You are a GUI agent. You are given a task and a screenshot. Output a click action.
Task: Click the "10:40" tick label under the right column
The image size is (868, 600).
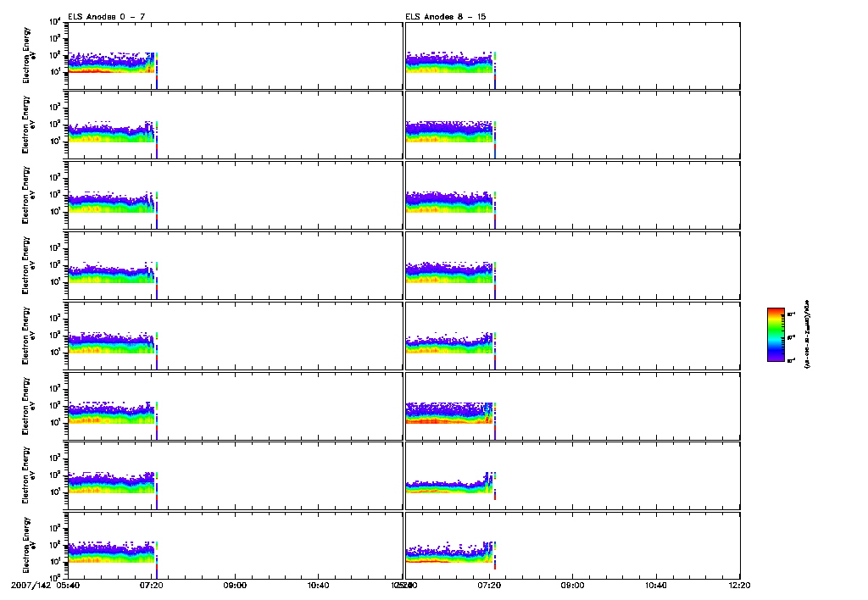coord(656,585)
